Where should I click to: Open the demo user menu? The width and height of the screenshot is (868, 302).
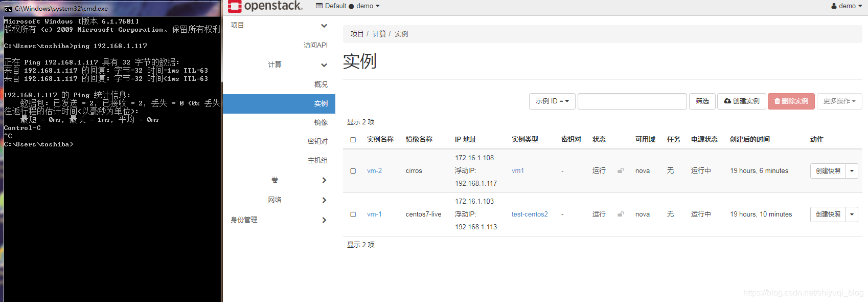pyautogui.click(x=847, y=6)
